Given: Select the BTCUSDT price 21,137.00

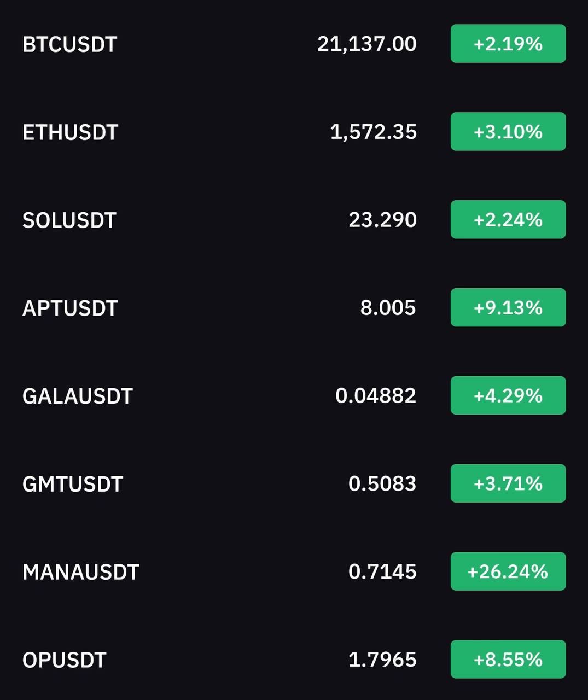Looking at the screenshot, I should click(x=366, y=44).
